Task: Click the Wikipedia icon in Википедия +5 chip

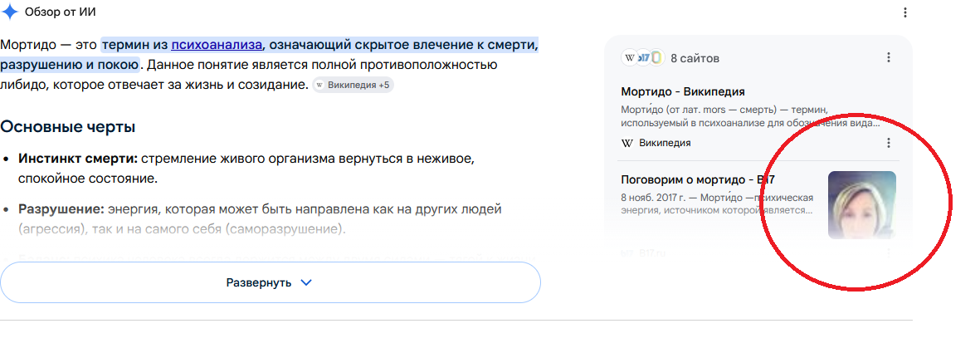Action: (320, 85)
